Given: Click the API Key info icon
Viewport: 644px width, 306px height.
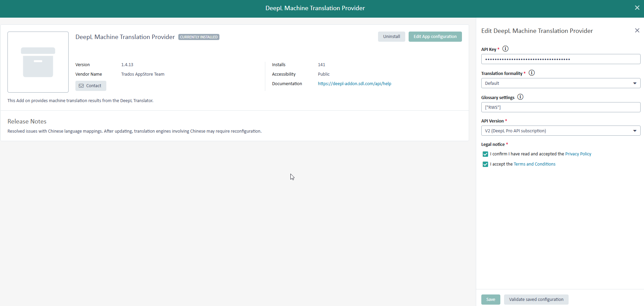Looking at the screenshot, I should point(505,49).
